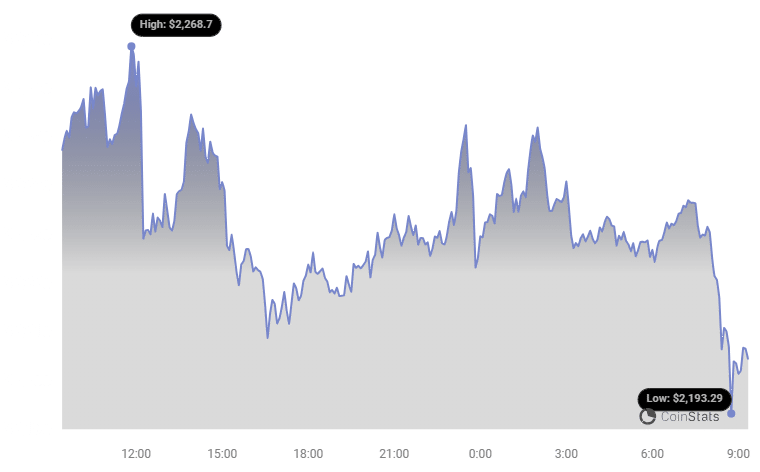760x472 pixels.
Task: Click the 9:00 time axis label
Action: tap(739, 453)
